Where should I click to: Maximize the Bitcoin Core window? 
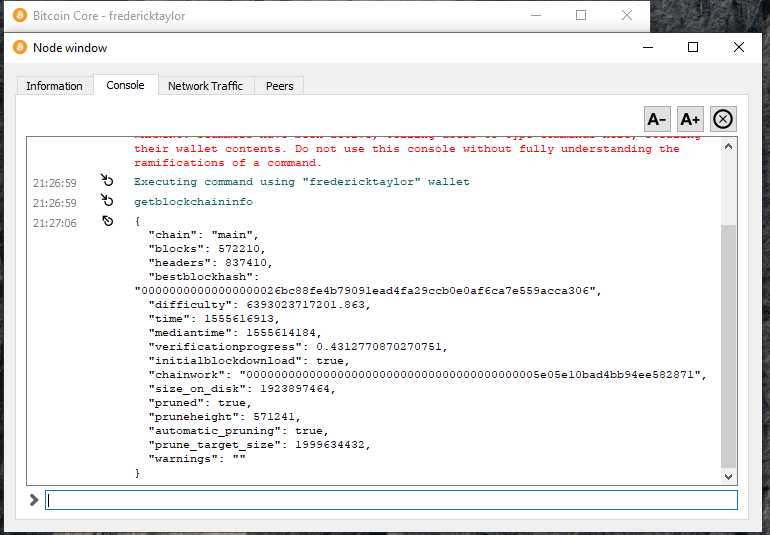pos(581,15)
